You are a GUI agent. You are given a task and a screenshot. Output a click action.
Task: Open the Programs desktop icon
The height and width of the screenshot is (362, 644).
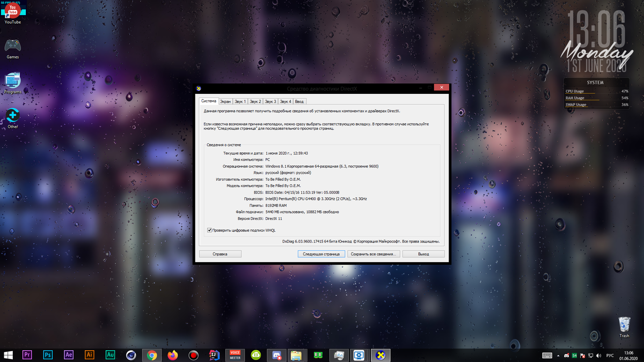[12, 83]
